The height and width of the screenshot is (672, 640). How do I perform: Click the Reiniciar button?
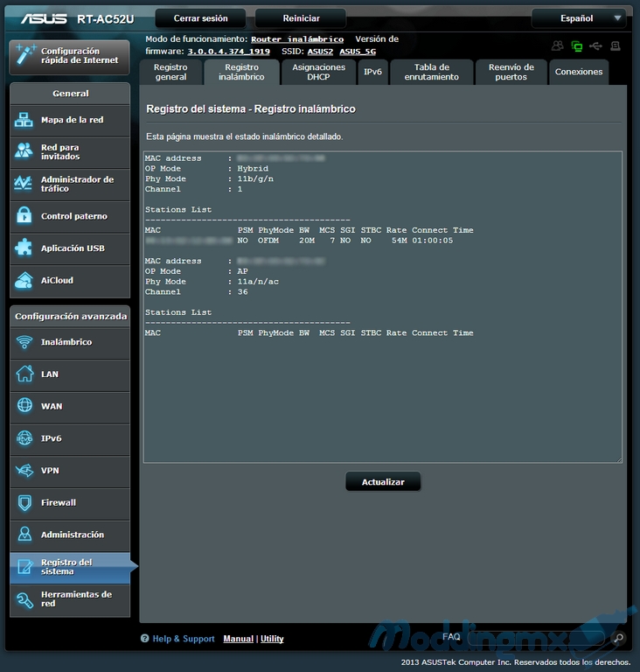click(x=301, y=18)
